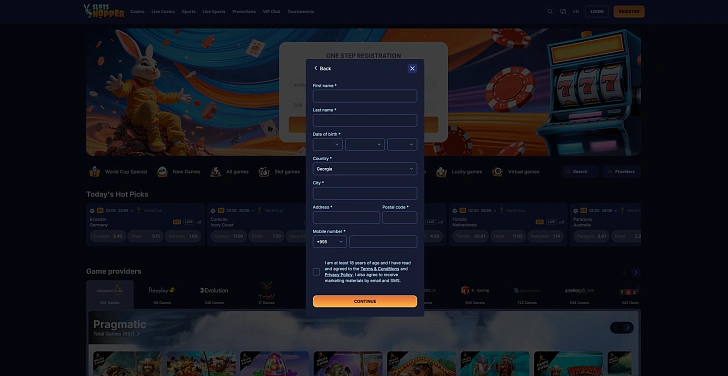Pick Draw odds 5.15 in Ecuador match

pyautogui.click(x=145, y=236)
